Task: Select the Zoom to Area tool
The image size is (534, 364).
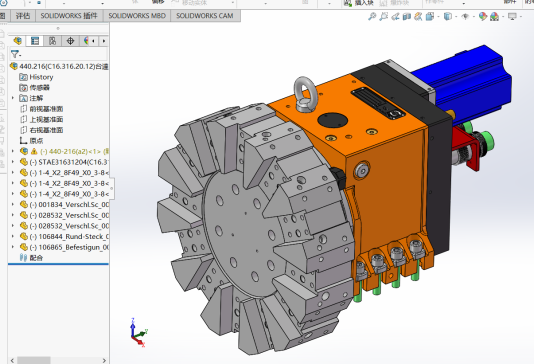Action: coord(384,16)
